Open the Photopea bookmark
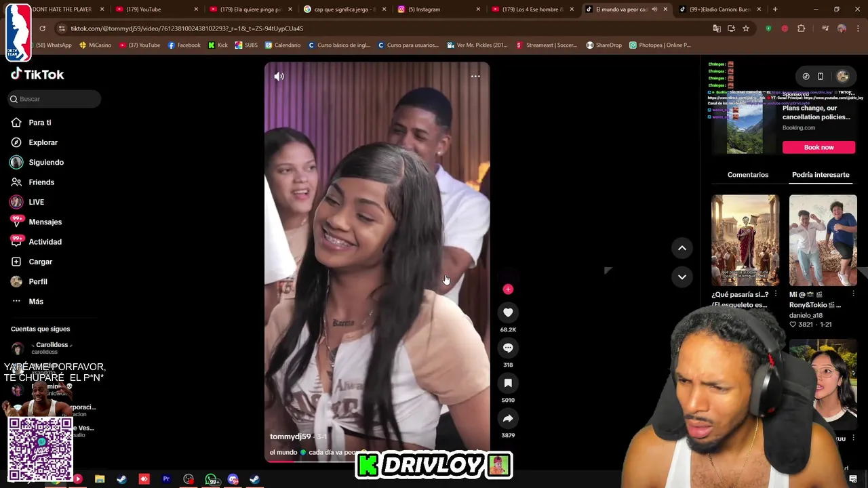This screenshot has width=868, height=488. (x=660, y=45)
